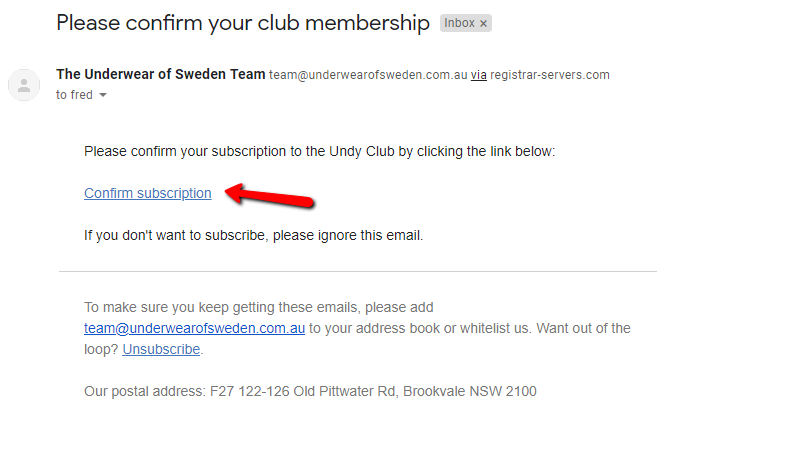Click the email subject 'Please confirm your club membership'
The image size is (798, 460).
pyautogui.click(x=243, y=23)
